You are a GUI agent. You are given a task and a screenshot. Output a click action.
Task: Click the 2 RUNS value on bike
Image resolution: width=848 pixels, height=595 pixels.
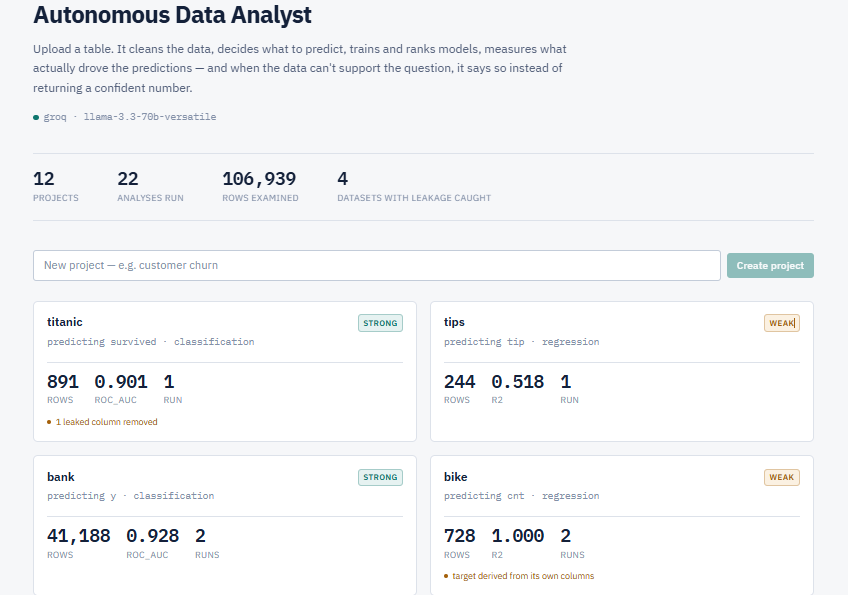point(572,543)
